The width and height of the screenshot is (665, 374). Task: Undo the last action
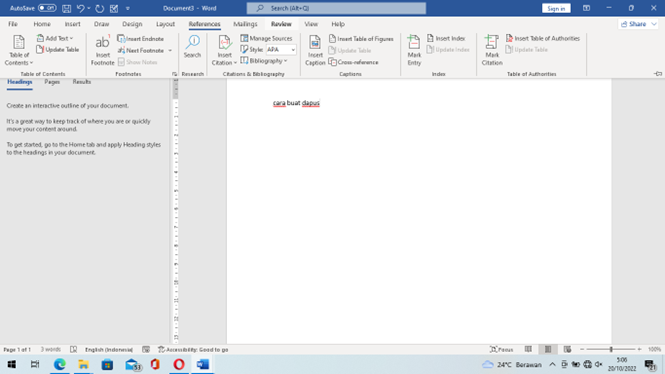81,8
